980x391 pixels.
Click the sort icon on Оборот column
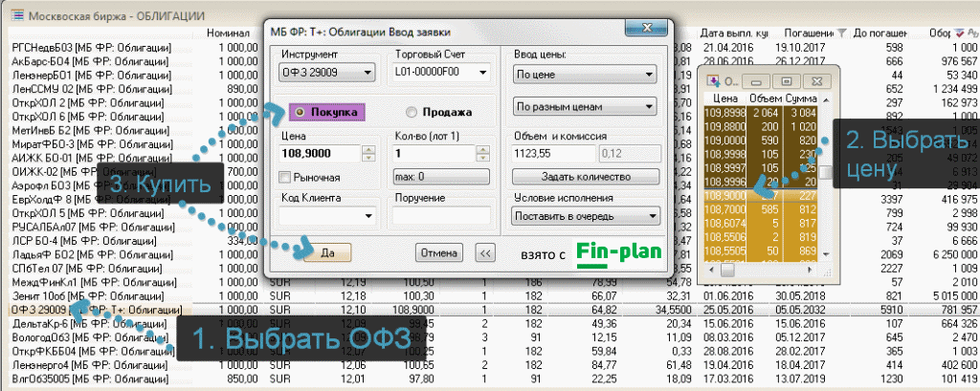point(961,33)
